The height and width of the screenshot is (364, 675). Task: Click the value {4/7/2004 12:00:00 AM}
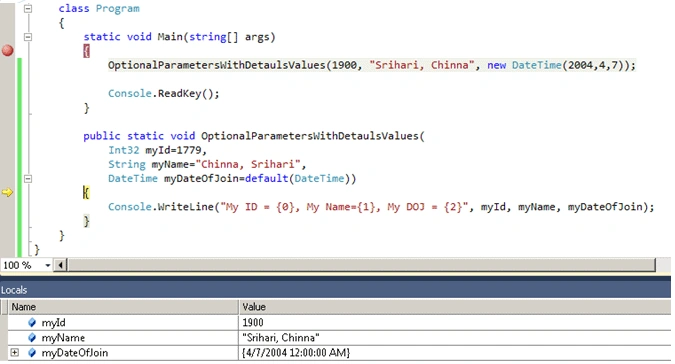coord(296,353)
